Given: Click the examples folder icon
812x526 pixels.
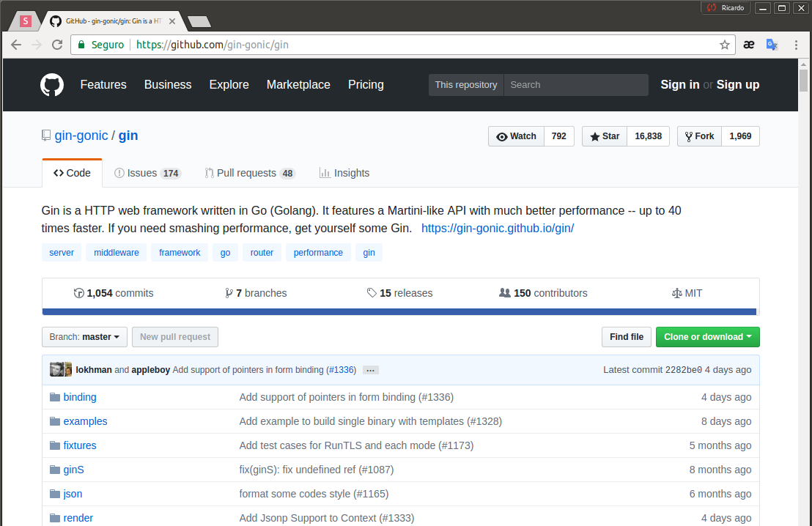Looking at the screenshot, I should (x=55, y=421).
